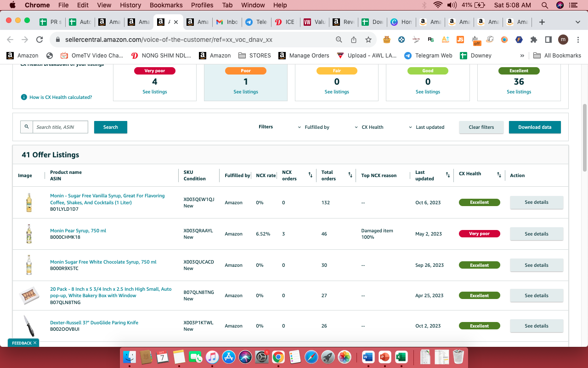Screen dimensions: 588x368
Task: Reload the Seller Central page
Action: click(x=40, y=40)
